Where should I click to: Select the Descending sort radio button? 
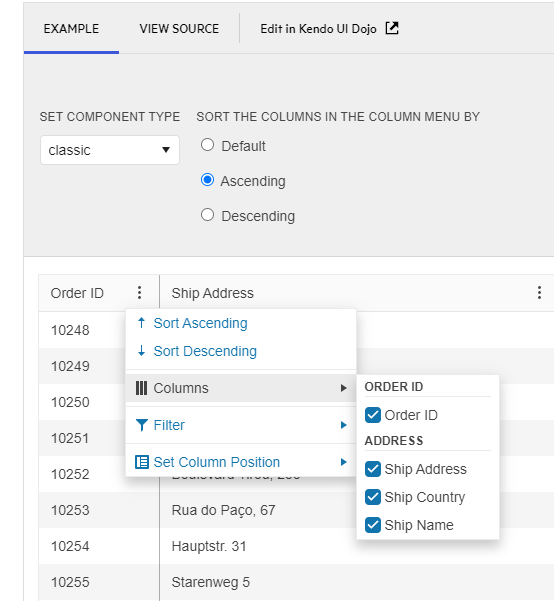(x=207, y=215)
